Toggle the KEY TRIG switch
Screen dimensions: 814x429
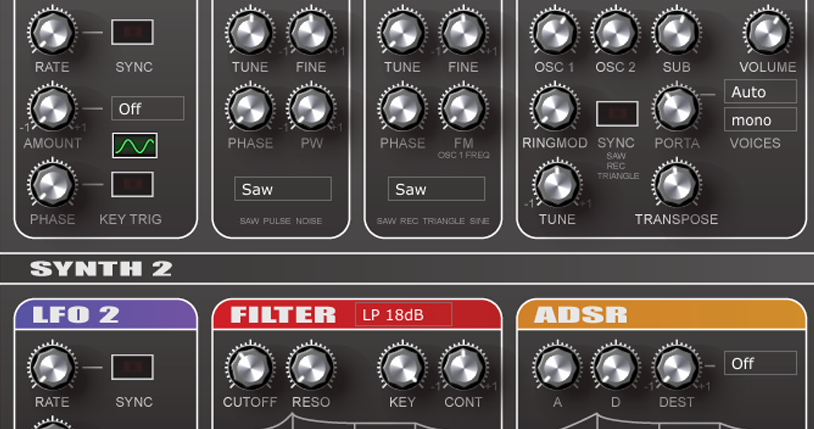(132, 185)
